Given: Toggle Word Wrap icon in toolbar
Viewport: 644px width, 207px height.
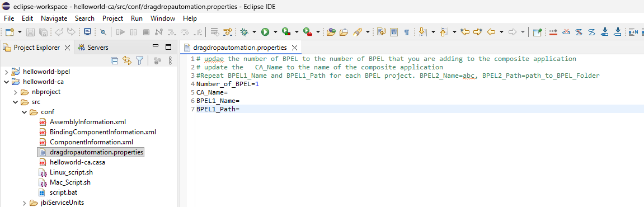Looking at the screenshot, I should click(381, 32).
